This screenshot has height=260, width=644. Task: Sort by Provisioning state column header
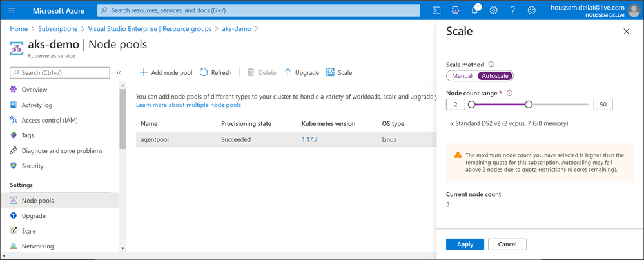(246, 124)
